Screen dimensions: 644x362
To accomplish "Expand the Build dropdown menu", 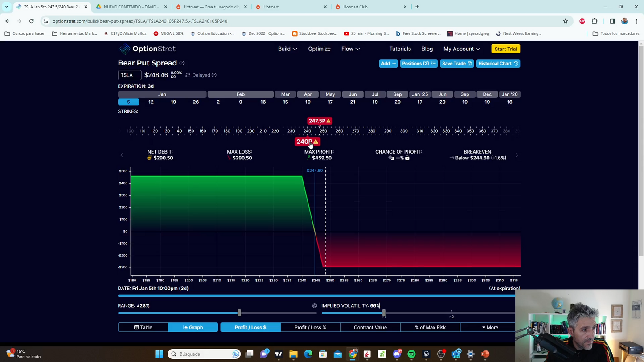I will tap(287, 49).
